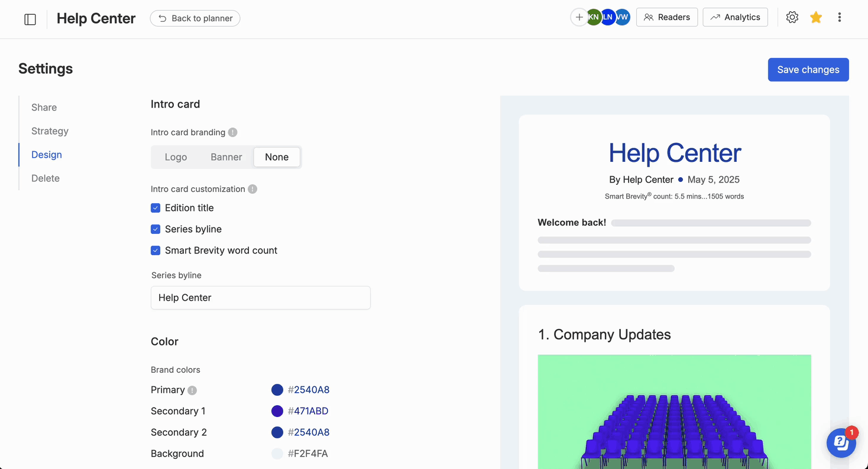Click the Secondary 2 hex value #2540A8
The height and width of the screenshot is (469, 868).
click(x=309, y=432)
